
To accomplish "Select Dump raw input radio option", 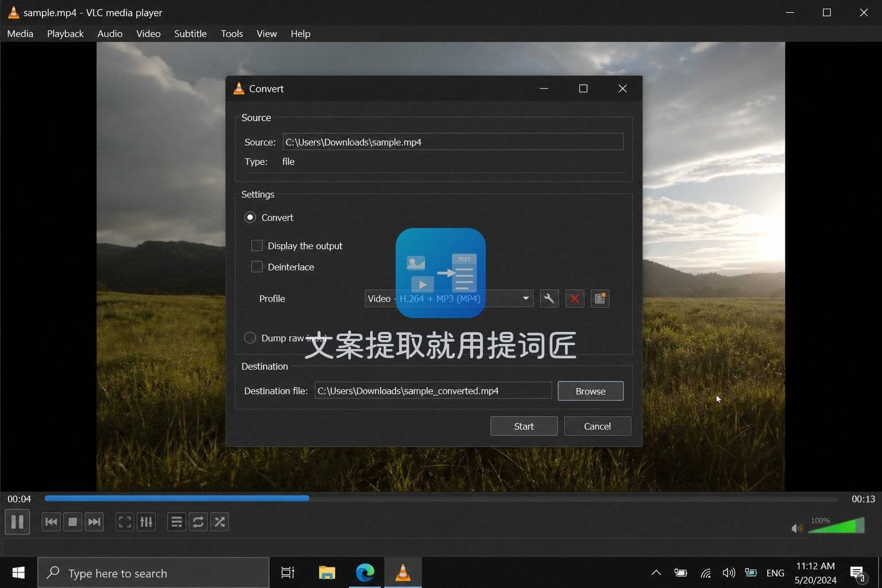I will 250,338.
